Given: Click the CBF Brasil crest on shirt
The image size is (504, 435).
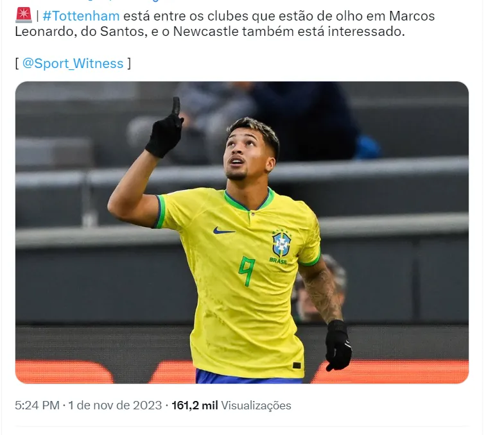Looking at the screenshot, I should click(x=281, y=246).
